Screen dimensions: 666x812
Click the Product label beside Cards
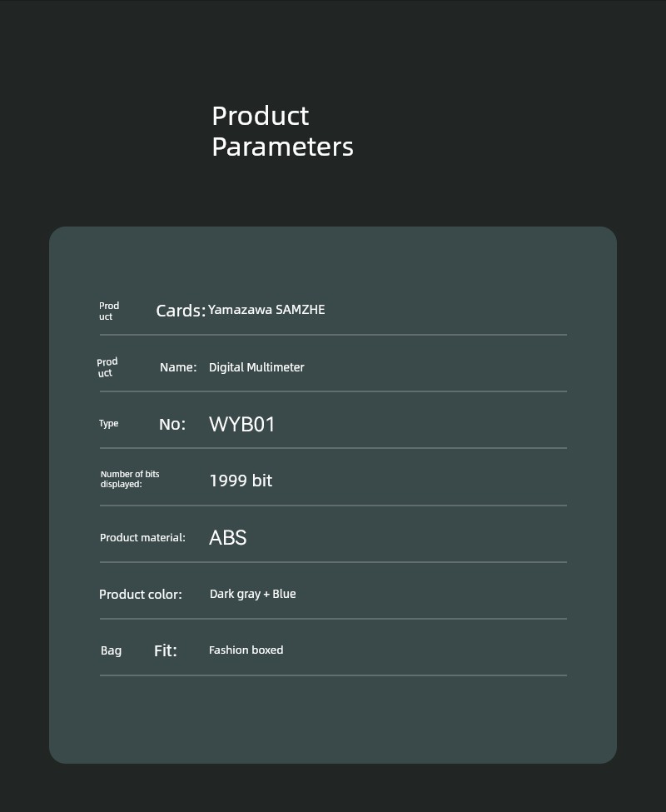point(109,311)
